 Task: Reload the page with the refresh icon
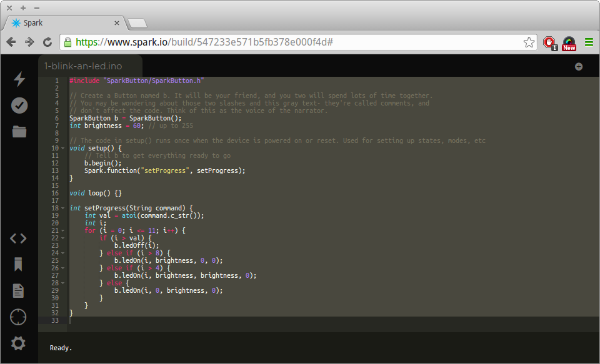tap(47, 42)
